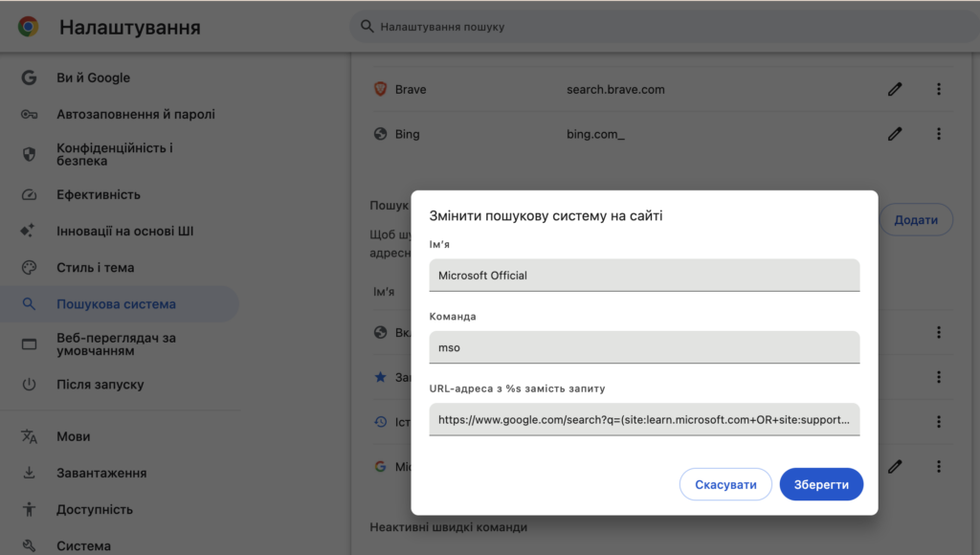The image size is (980, 555).
Task: Open 'Доступність' settings
Action: (95, 509)
